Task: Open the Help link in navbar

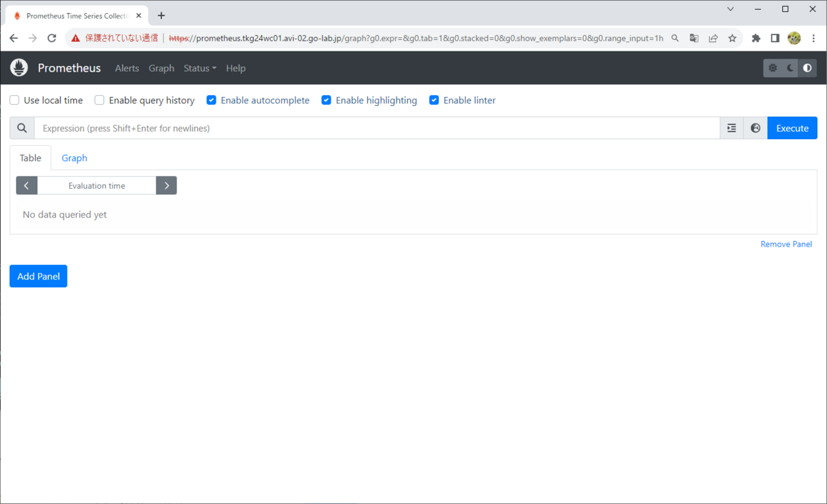Action: [x=236, y=68]
